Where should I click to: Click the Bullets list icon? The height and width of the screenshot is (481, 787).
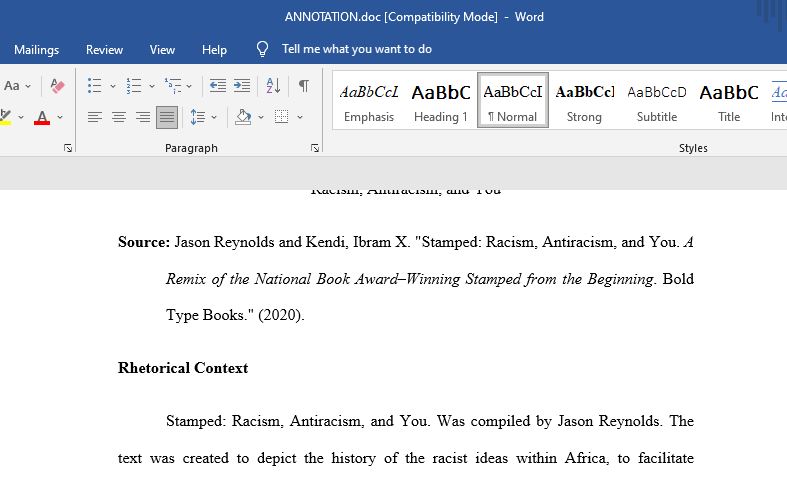[94, 86]
